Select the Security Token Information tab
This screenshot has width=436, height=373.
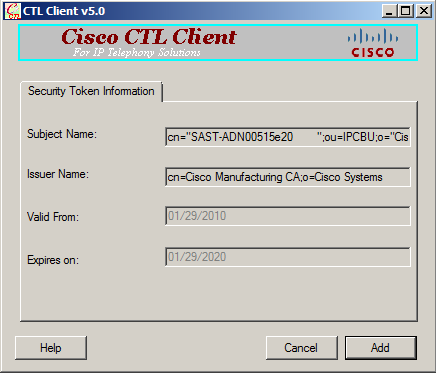[x=91, y=91]
